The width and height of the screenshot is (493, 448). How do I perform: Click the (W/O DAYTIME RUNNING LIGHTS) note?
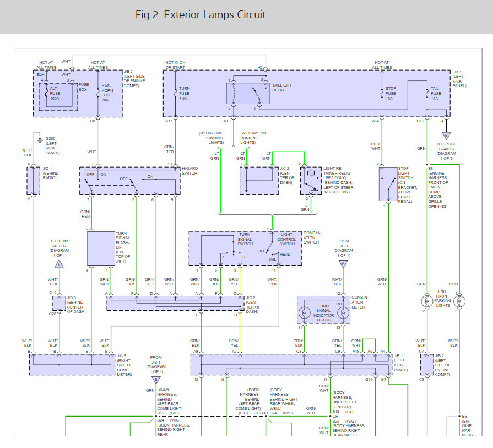[x=253, y=138]
